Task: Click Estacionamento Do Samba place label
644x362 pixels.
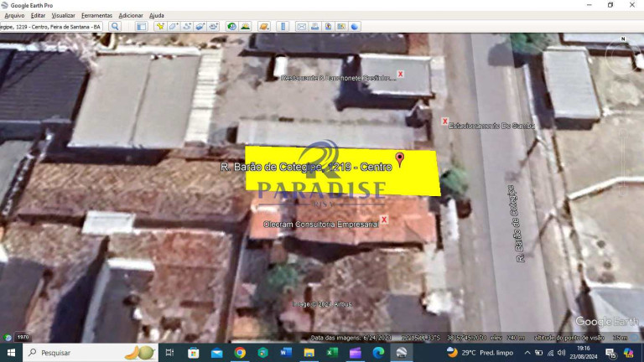Action: [491, 126]
